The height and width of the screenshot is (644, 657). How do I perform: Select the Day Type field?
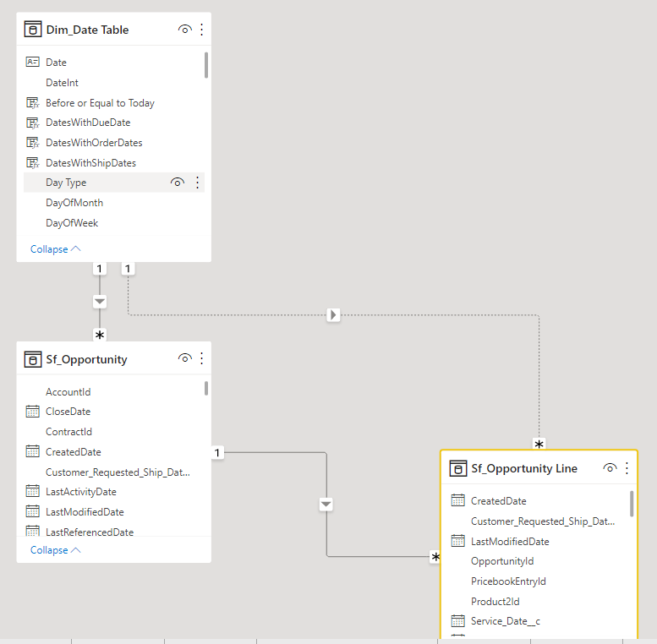click(x=114, y=183)
